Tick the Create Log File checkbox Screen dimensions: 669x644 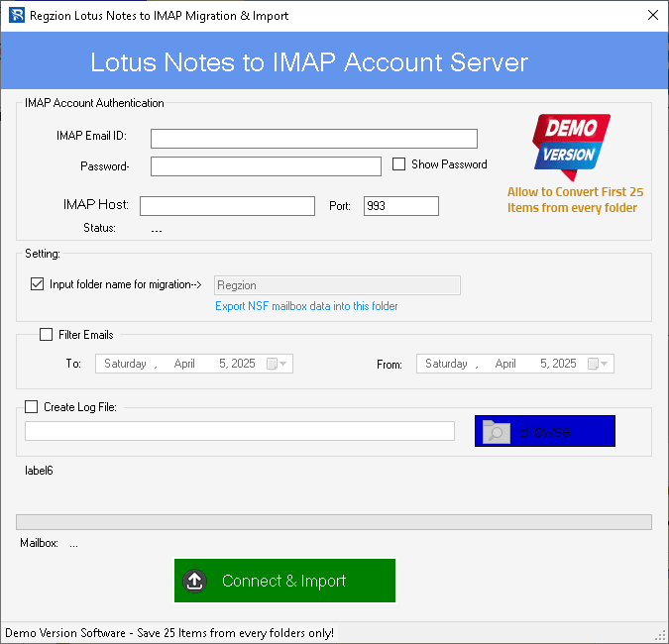pos(31,407)
